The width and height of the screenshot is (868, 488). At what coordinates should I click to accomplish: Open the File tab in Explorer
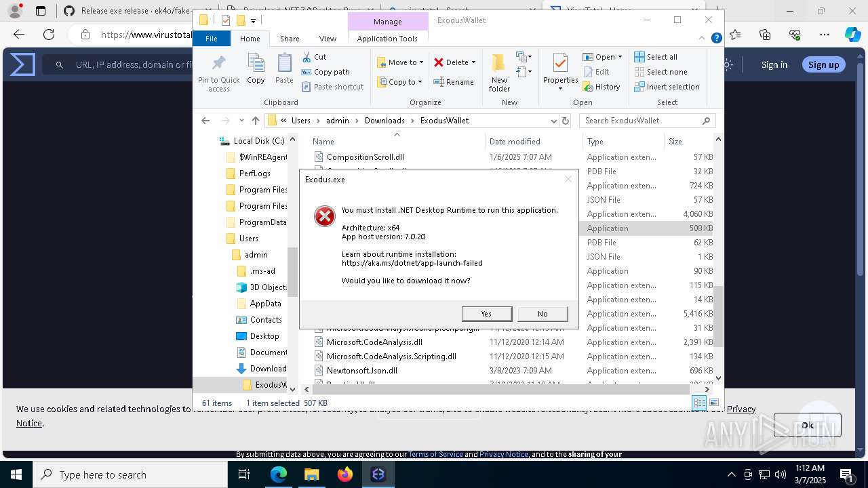(x=212, y=39)
